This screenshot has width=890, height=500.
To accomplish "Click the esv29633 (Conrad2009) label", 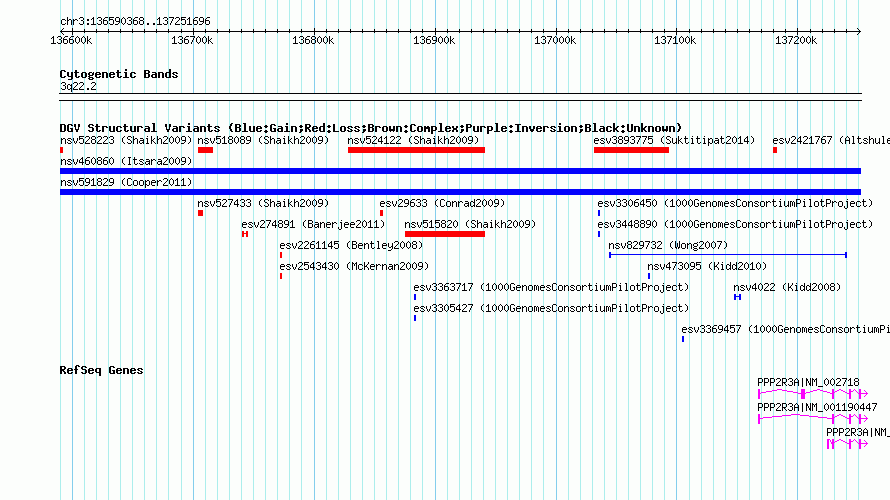I will coord(442,203).
